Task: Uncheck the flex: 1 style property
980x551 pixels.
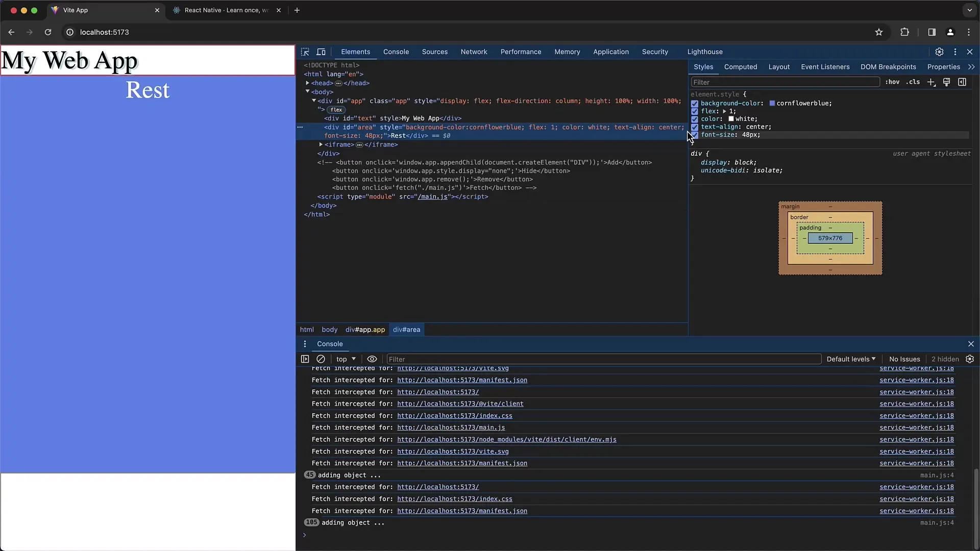Action: click(x=694, y=111)
